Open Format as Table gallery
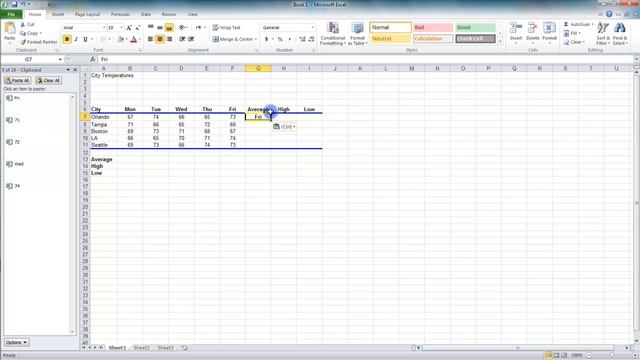This screenshot has width=640, height=360. 357,33
